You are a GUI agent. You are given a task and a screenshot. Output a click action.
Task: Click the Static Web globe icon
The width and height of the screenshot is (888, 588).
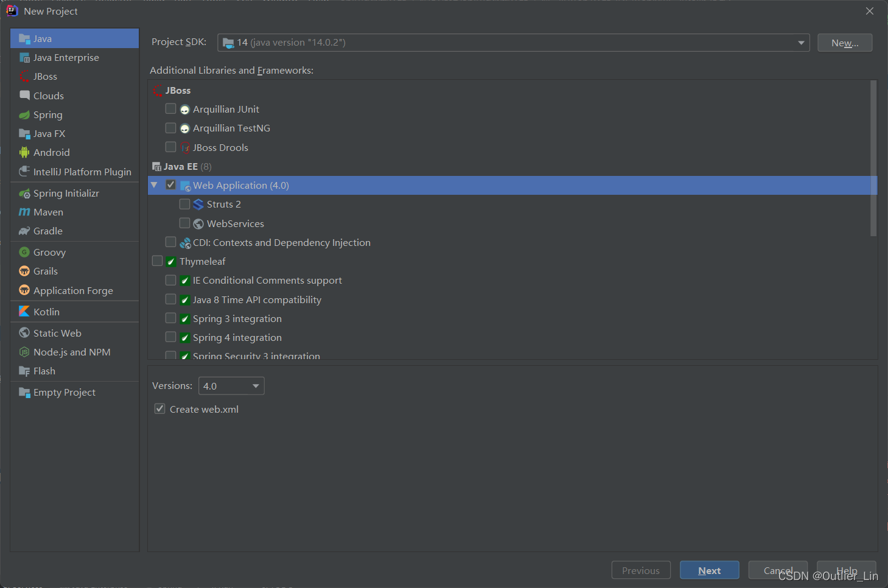[24, 333]
